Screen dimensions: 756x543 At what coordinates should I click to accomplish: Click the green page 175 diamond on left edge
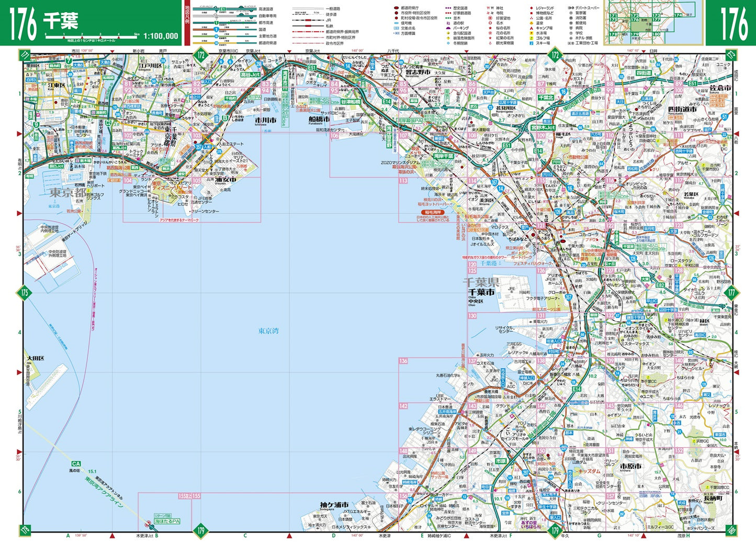[x=24, y=293]
